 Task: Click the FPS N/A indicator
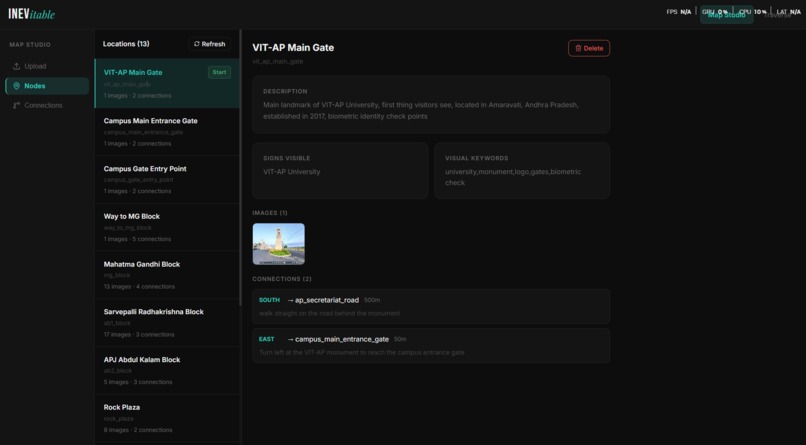point(679,12)
